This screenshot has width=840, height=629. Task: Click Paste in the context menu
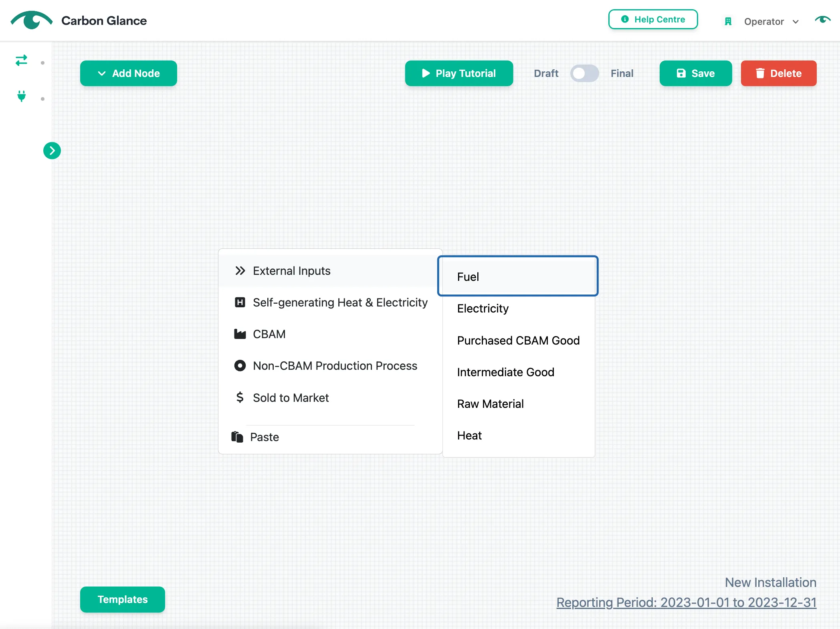pyautogui.click(x=330, y=437)
